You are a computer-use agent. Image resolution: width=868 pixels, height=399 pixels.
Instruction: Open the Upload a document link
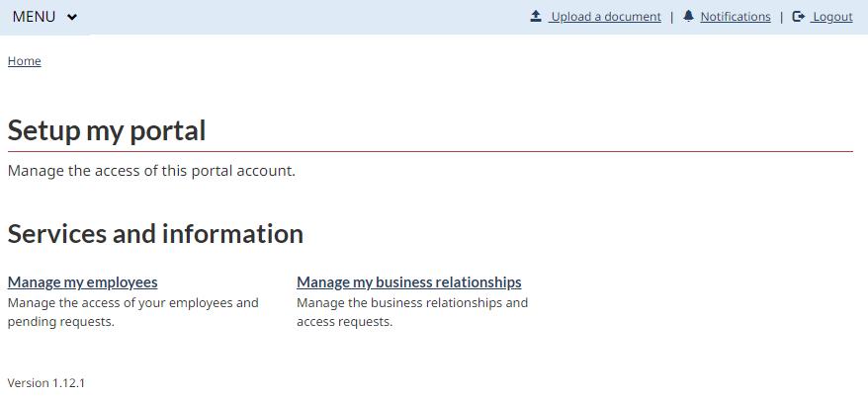606,17
